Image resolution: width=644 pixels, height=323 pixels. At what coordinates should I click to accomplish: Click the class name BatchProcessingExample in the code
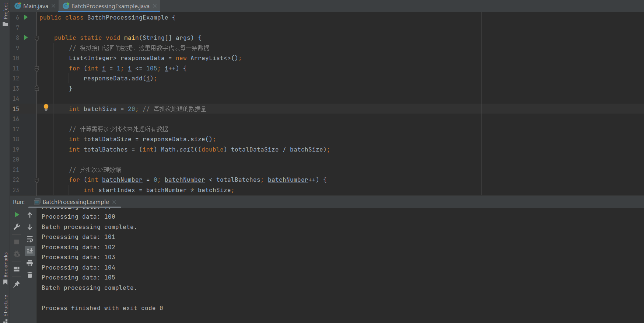tap(127, 17)
